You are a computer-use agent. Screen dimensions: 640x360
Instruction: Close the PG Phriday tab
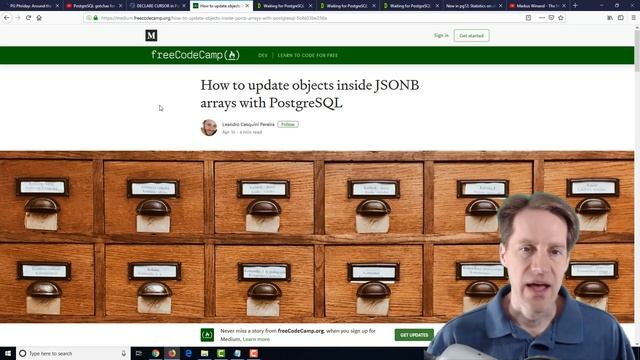[x=57, y=6]
